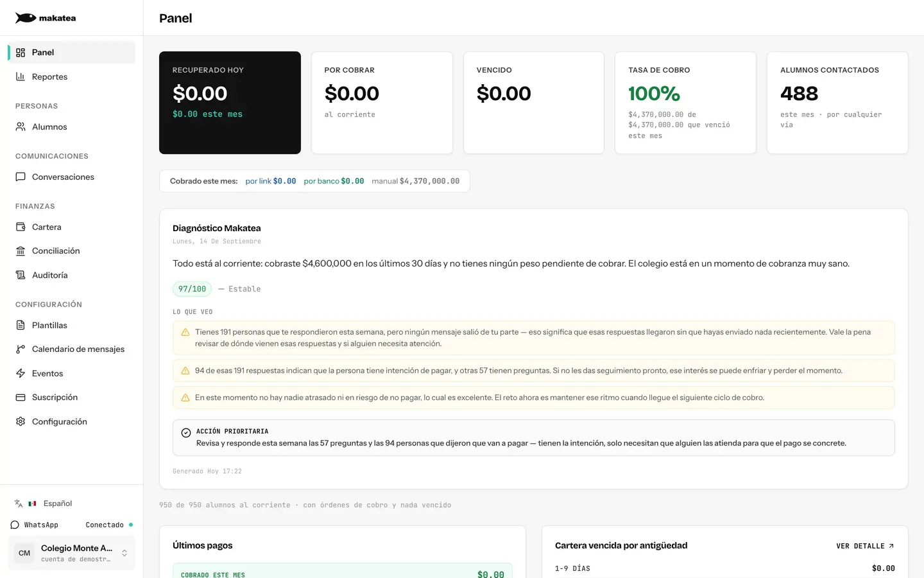Open Conciliación page
Screen dimensions: 924x578
pos(72,251)
